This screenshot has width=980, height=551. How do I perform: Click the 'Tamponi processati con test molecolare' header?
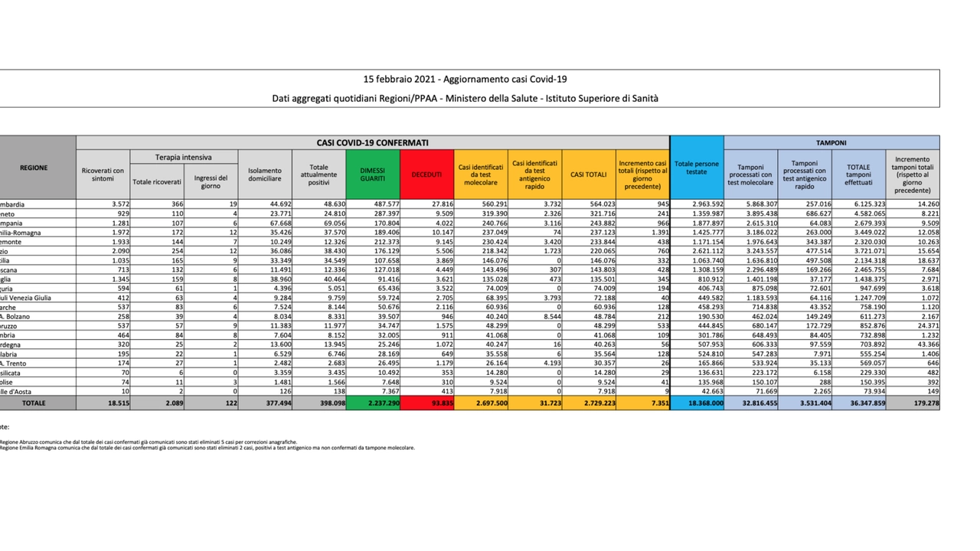click(751, 174)
